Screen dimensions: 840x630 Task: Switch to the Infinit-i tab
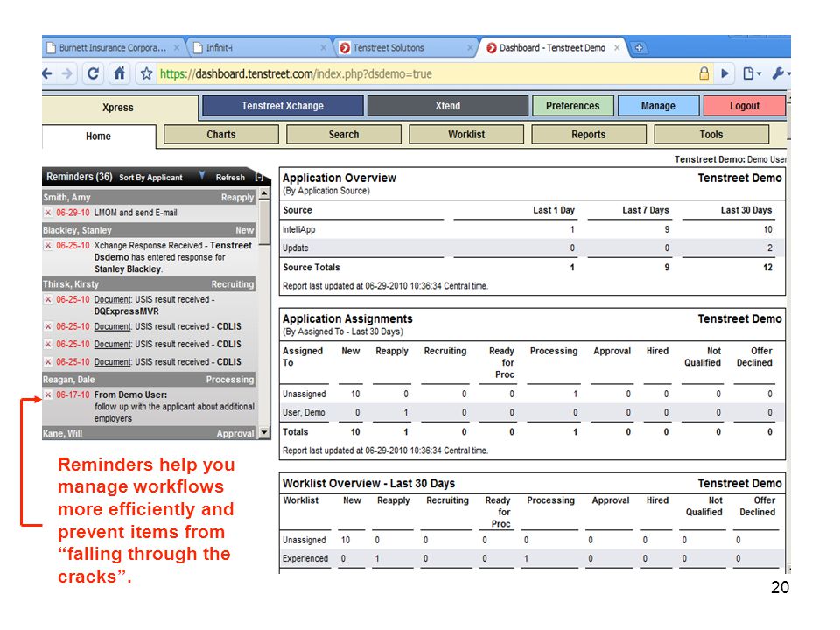coord(260,47)
